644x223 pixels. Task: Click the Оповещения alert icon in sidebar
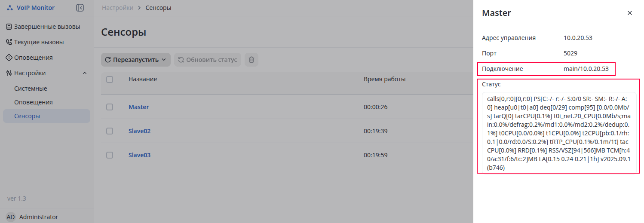[x=9, y=58]
